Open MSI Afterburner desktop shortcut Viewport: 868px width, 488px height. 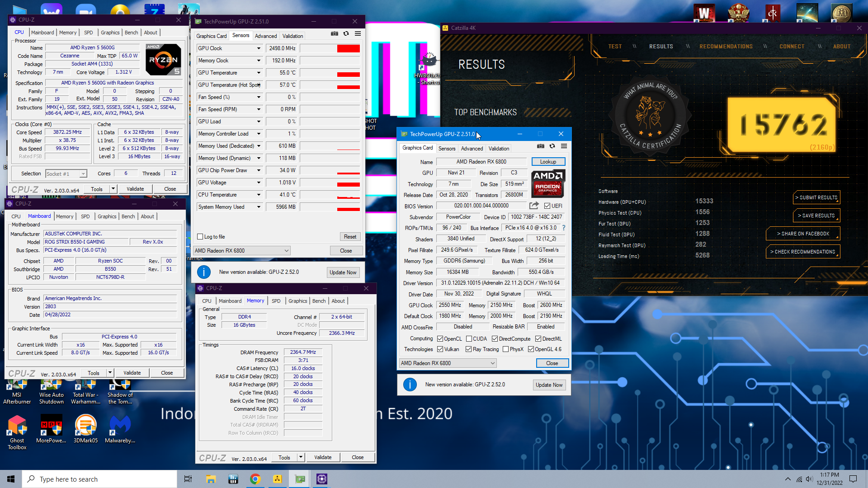[17, 391]
